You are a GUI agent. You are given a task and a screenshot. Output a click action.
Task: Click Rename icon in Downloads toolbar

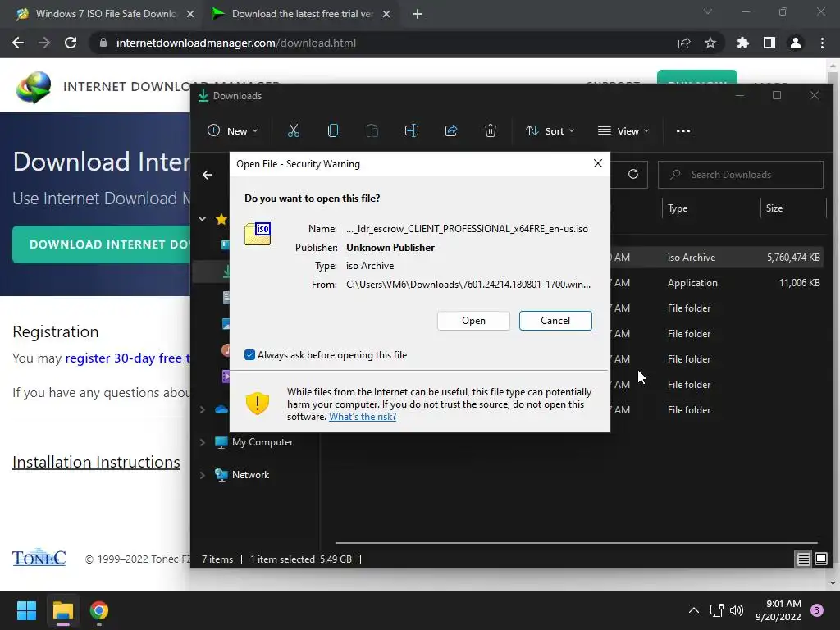(412, 130)
